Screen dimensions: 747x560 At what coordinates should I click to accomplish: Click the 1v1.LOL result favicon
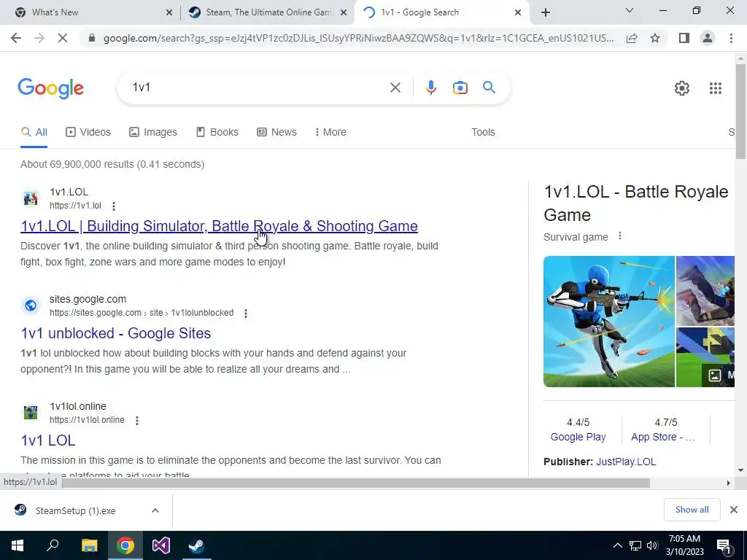pos(31,198)
